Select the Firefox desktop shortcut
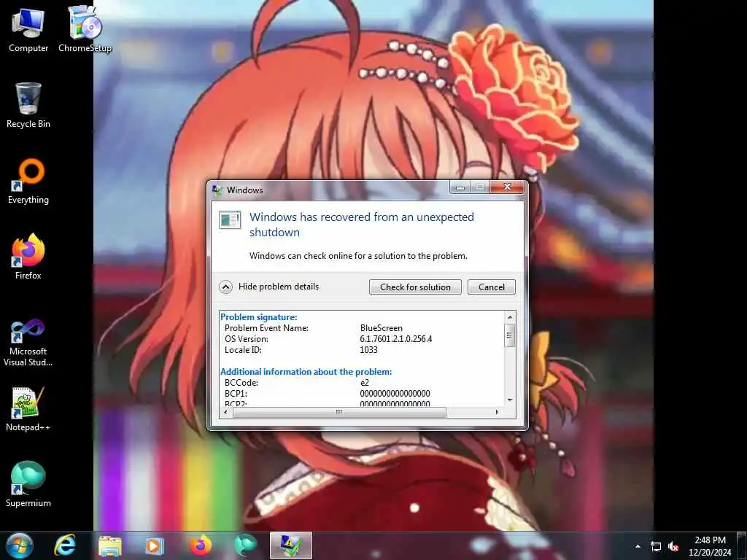747x560 pixels. coord(28,257)
